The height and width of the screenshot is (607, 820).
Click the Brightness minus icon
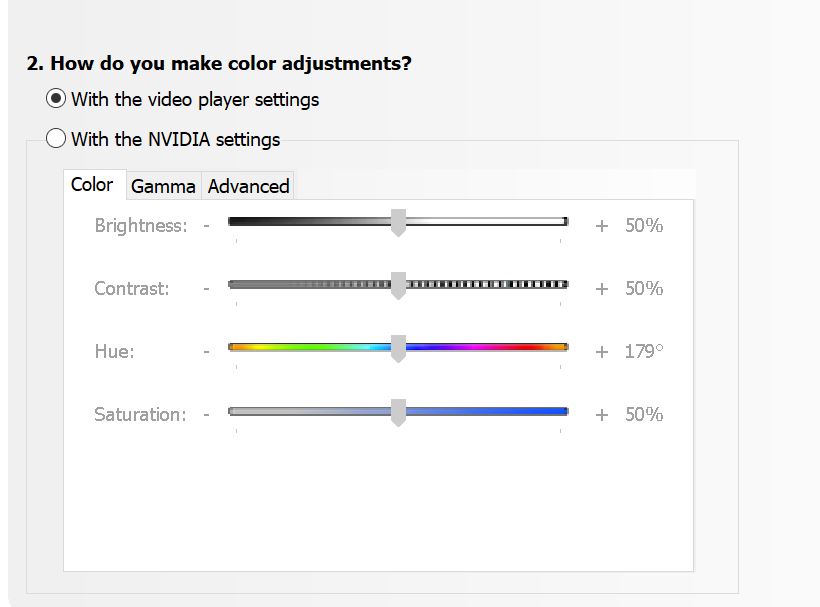206,226
